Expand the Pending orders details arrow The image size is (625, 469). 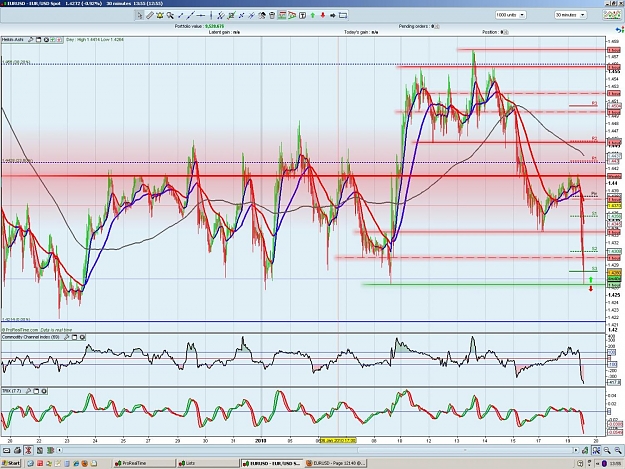437,26
